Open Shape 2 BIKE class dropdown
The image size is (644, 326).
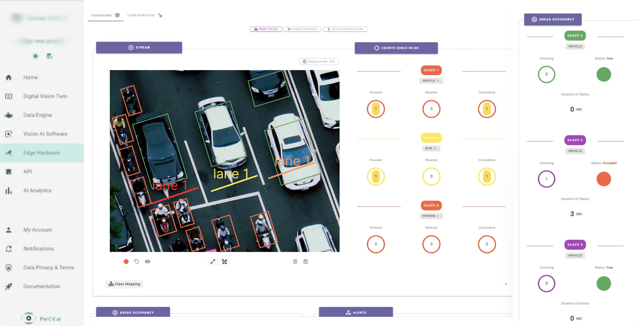click(x=431, y=148)
